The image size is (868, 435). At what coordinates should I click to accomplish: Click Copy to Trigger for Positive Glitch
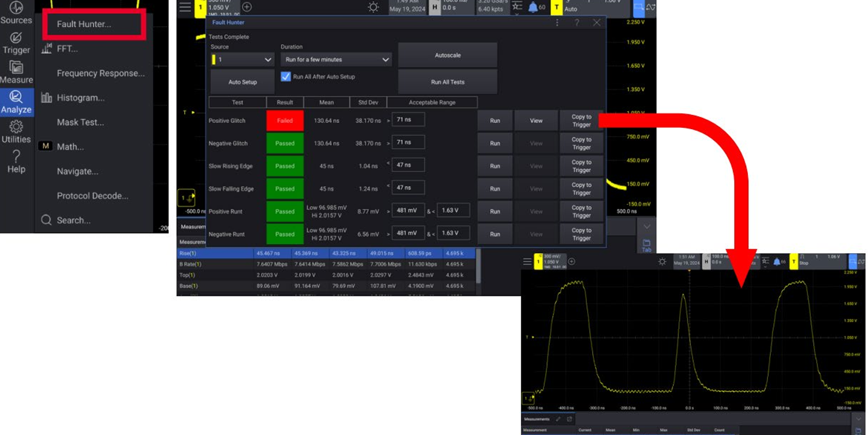[x=581, y=121]
